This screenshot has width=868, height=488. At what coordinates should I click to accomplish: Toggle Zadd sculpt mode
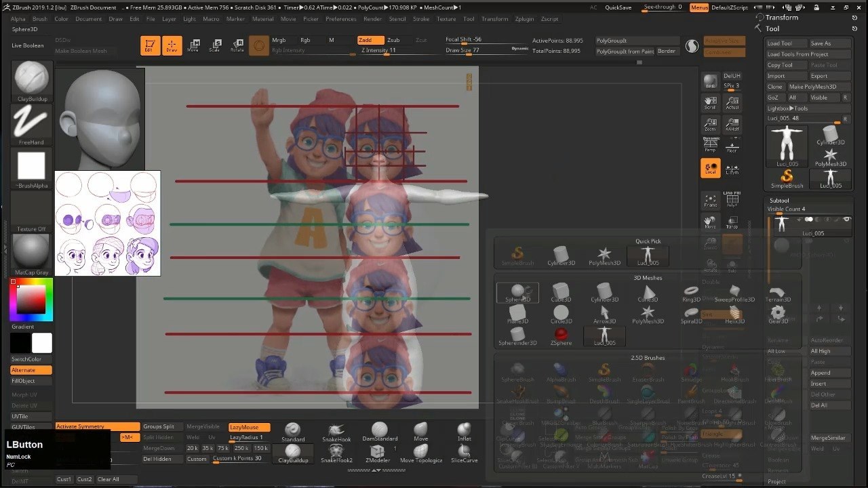[371, 40]
